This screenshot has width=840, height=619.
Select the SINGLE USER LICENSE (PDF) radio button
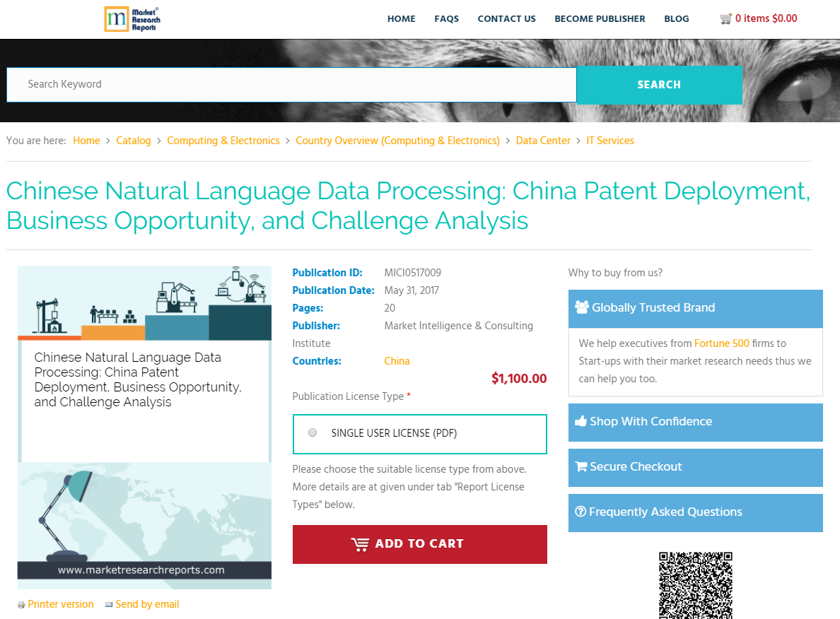[312, 432]
